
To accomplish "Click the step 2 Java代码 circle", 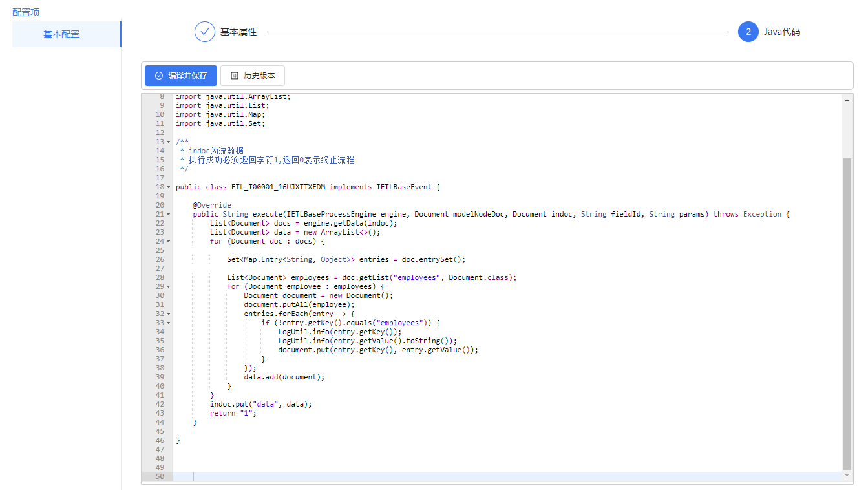I will point(748,32).
